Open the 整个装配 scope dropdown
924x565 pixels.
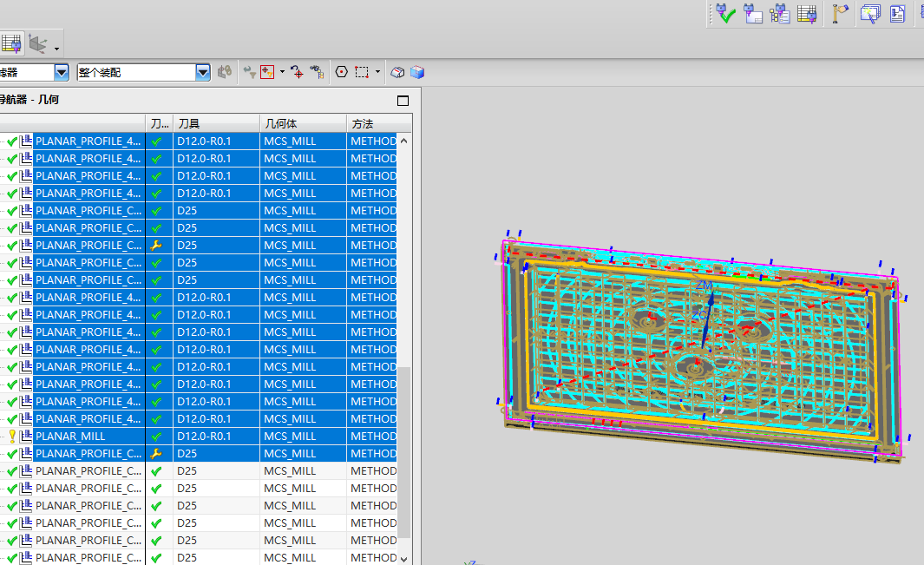coord(202,72)
